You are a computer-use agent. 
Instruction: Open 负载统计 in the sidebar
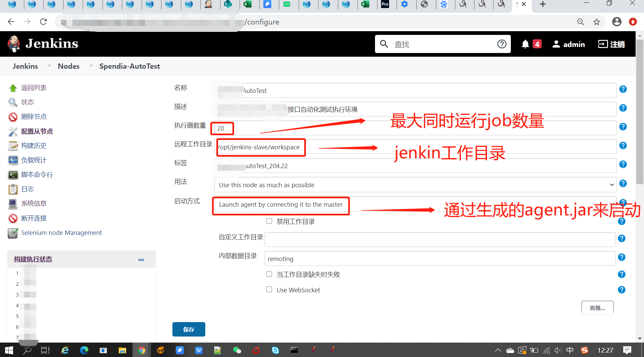34,160
